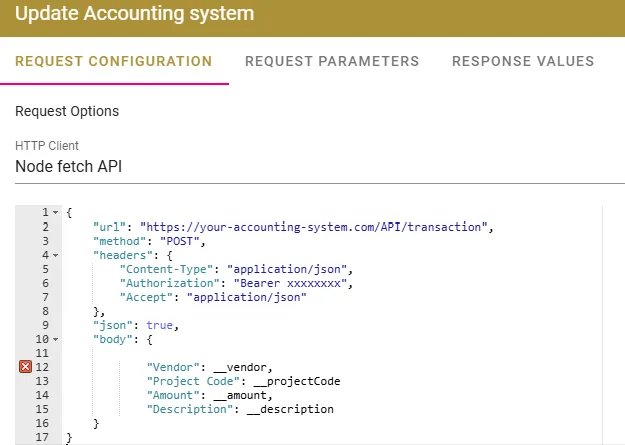This screenshot has width=625, height=445.
Task: Click the true value of json key
Action: [x=159, y=325]
